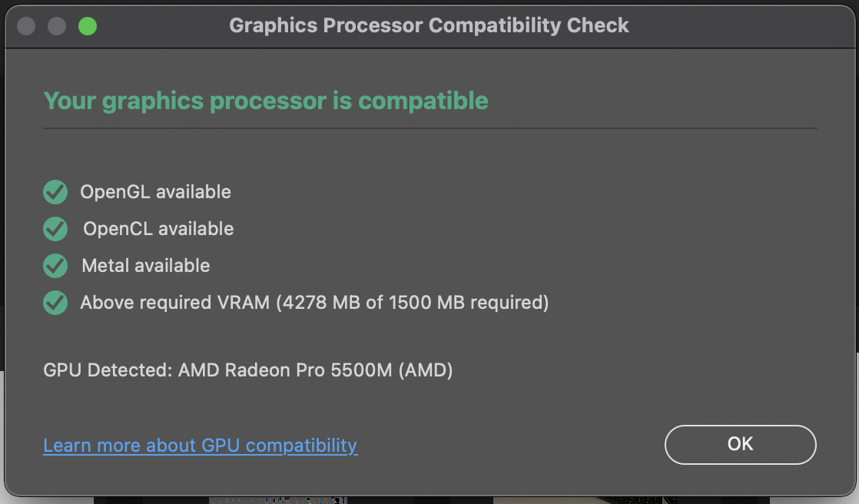
Task: Click the gray minimize button in title bar
Action: (57, 26)
